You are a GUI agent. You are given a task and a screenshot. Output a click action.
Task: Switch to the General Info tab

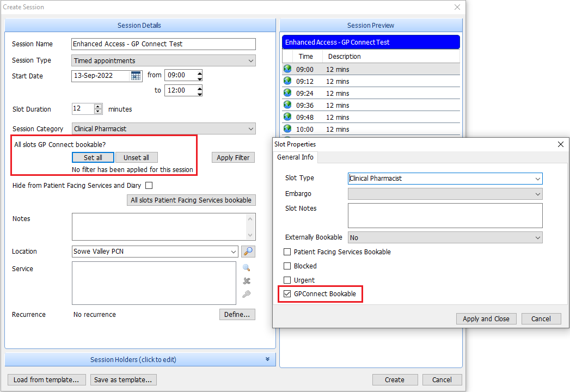[295, 157]
